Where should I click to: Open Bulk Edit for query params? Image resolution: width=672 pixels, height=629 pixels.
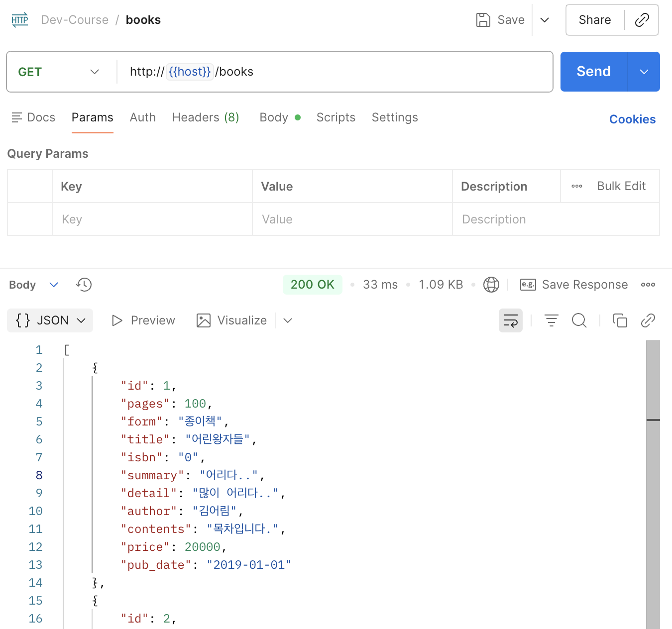(621, 186)
